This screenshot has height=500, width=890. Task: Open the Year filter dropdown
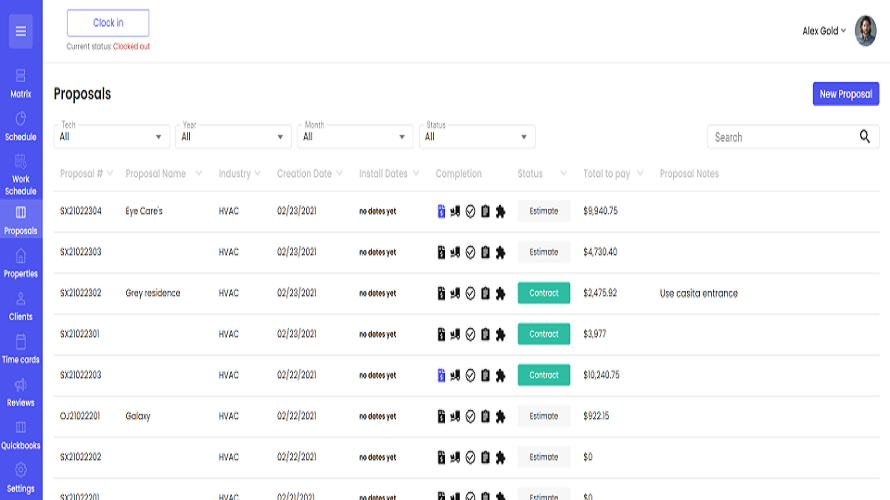click(234, 137)
